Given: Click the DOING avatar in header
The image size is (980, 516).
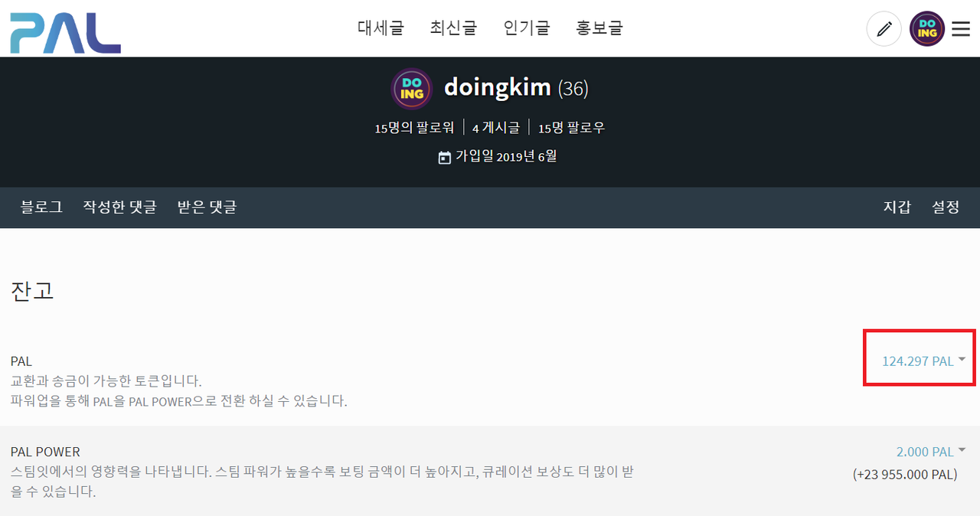Looking at the screenshot, I should coord(926,29).
